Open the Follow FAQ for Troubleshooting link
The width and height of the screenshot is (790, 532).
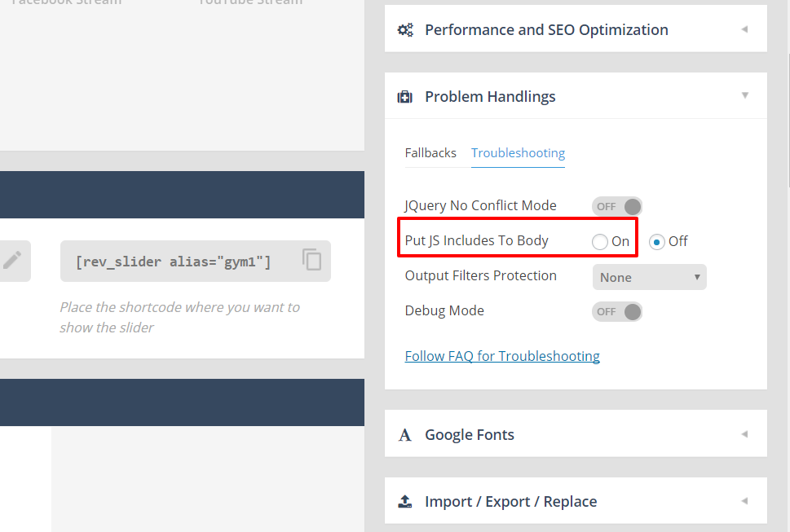click(502, 356)
